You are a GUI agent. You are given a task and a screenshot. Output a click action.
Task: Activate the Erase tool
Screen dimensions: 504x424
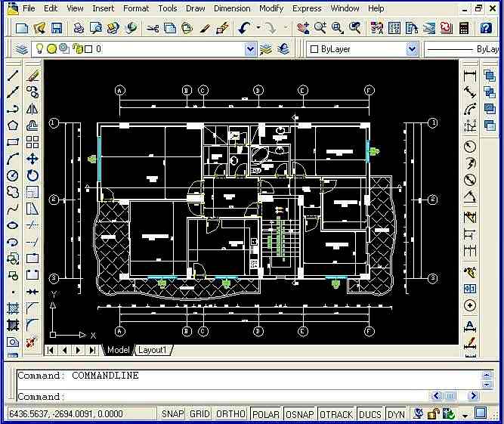point(32,76)
